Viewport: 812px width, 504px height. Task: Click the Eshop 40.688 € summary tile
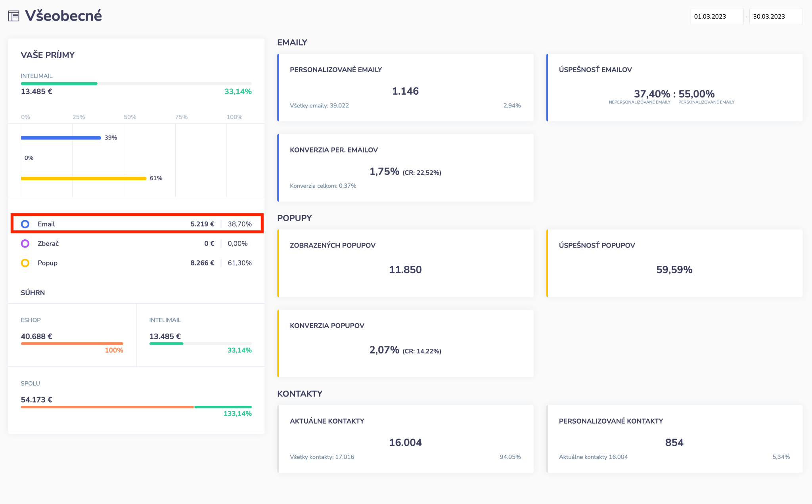click(x=72, y=335)
